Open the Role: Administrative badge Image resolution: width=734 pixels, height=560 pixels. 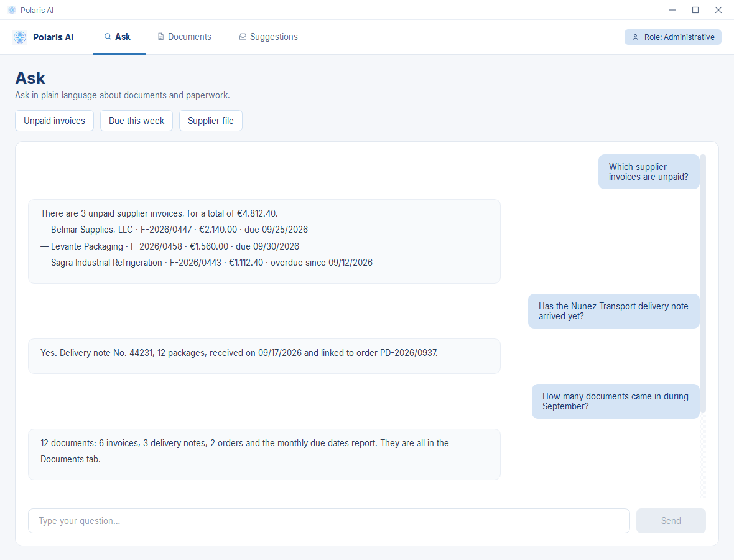[672, 37]
